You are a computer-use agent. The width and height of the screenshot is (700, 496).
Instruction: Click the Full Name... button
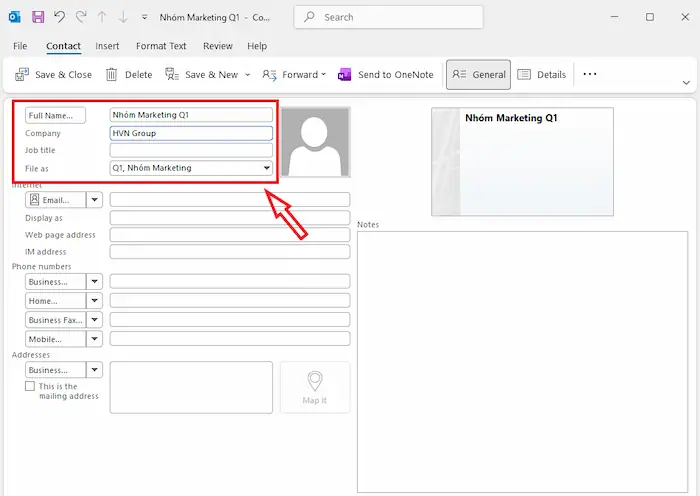pyautogui.click(x=56, y=115)
